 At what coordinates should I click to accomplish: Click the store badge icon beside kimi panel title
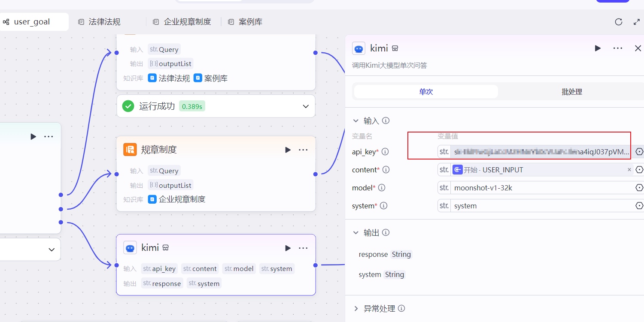(x=395, y=48)
